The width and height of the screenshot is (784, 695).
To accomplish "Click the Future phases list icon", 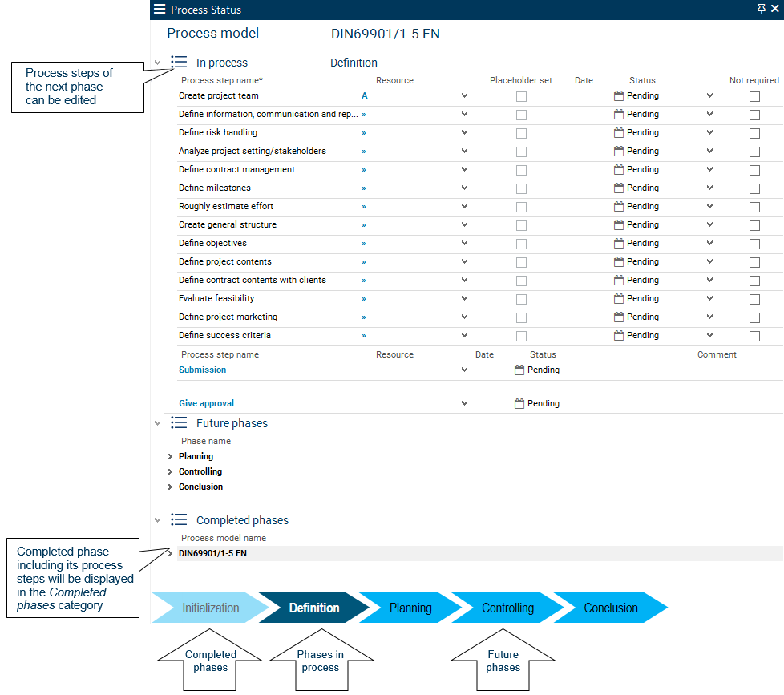I will point(179,423).
